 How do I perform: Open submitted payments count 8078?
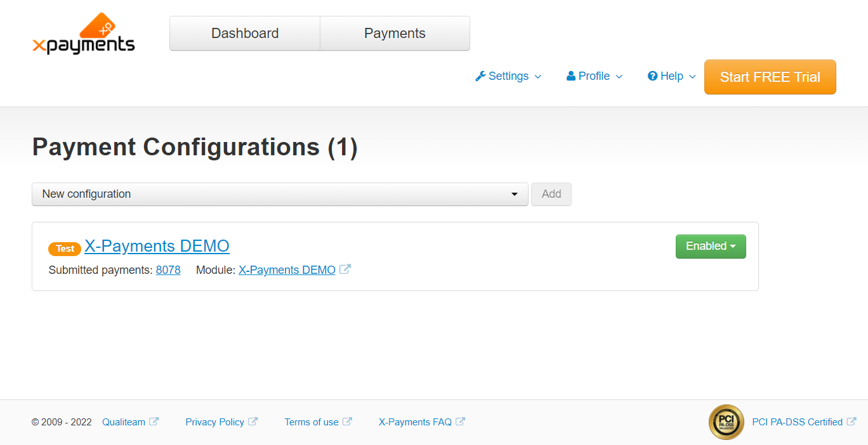168,270
